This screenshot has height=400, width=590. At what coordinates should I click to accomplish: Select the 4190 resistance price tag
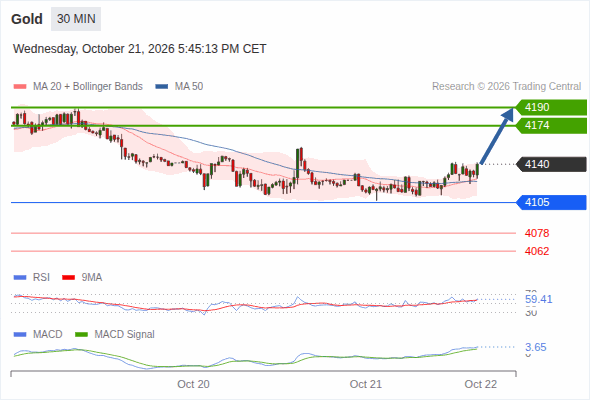coord(551,107)
